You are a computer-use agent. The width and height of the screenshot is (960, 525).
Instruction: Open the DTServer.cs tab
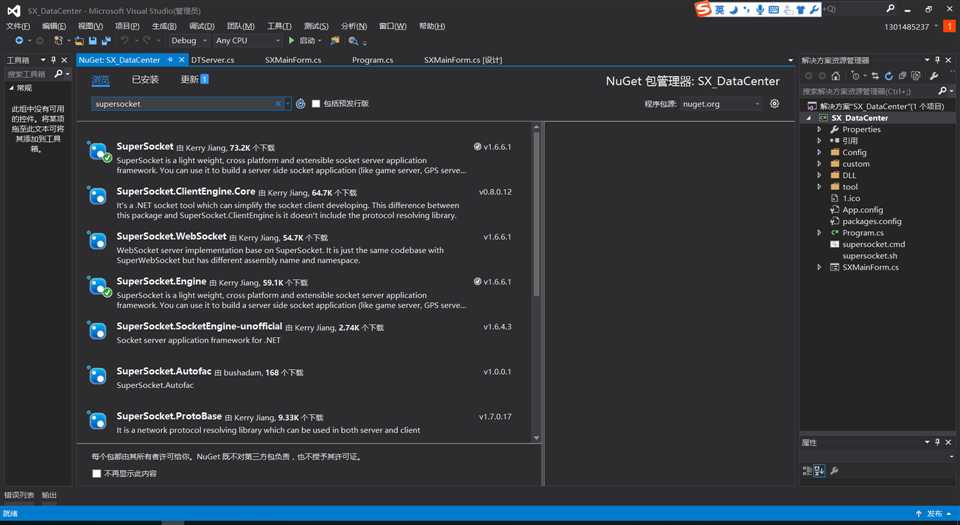pos(212,60)
